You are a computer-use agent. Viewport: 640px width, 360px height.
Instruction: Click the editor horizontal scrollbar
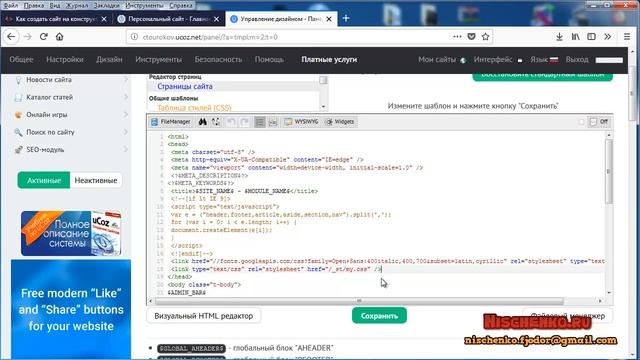point(359,301)
